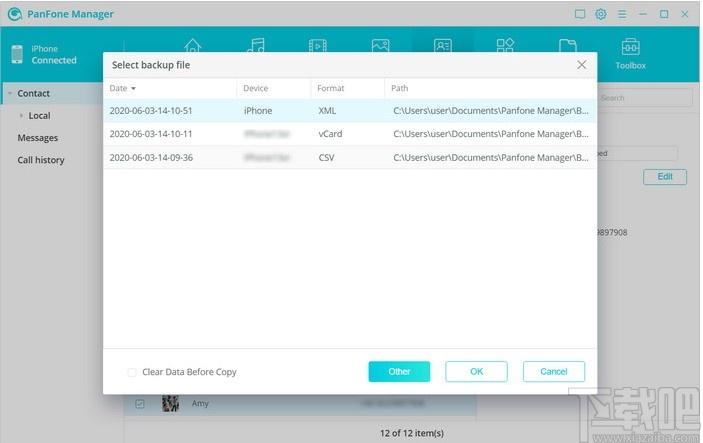Click the Search field
This screenshot has height=443, width=703.
pyautogui.click(x=646, y=98)
